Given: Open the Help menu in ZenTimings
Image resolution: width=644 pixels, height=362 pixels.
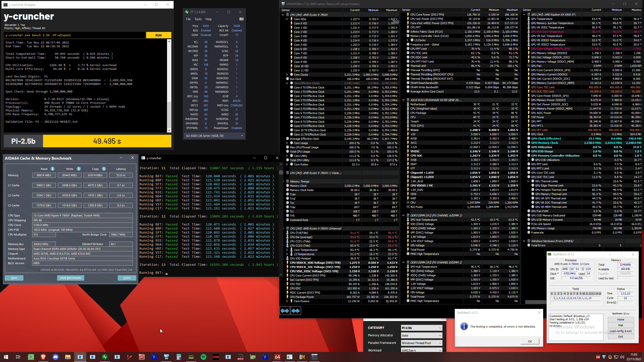Looking at the screenshot, I should click(208, 19).
